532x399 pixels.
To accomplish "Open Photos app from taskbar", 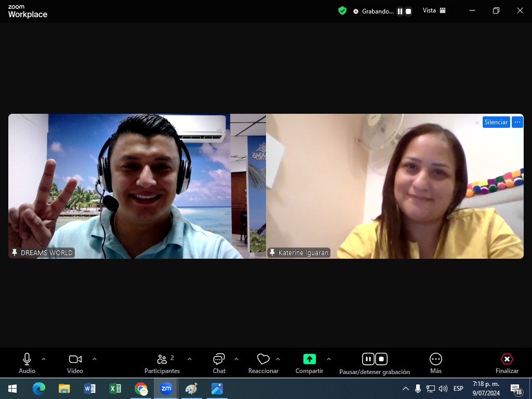I will [217, 389].
